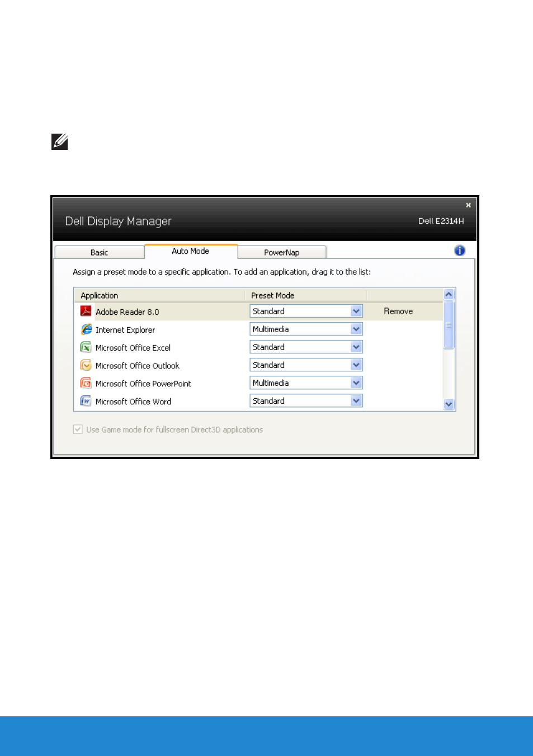Select the Auto Mode tab
The image size is (533, 756).
pyautogui.click(x=191, y=251)
